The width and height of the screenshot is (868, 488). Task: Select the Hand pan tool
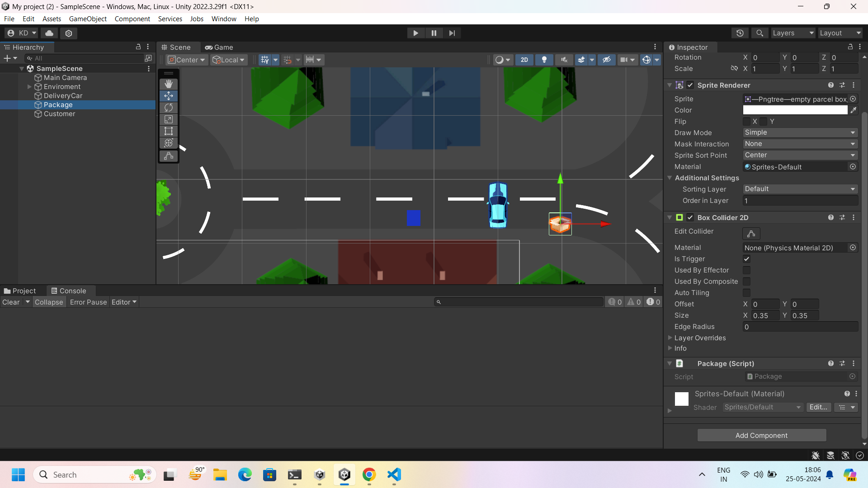click(168, 83)
